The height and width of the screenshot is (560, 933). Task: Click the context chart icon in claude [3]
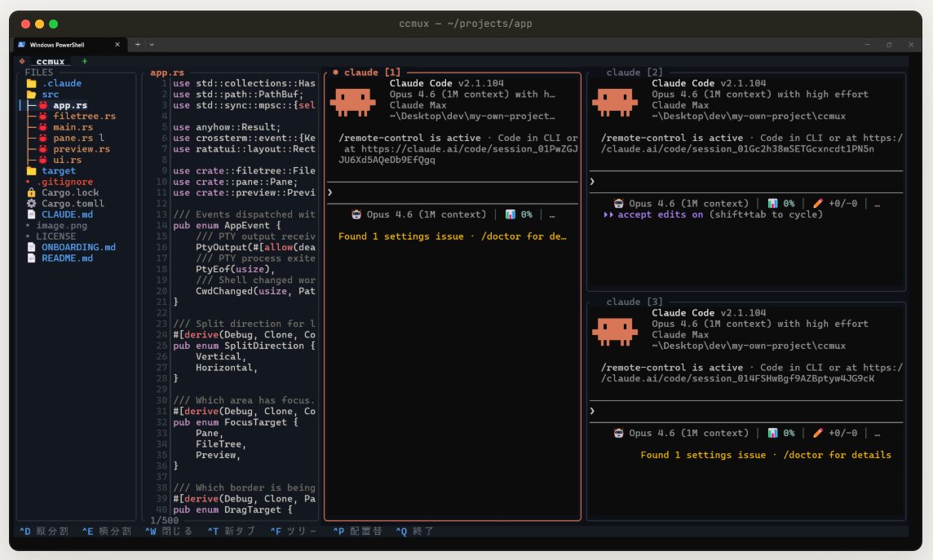coord(772,434)
